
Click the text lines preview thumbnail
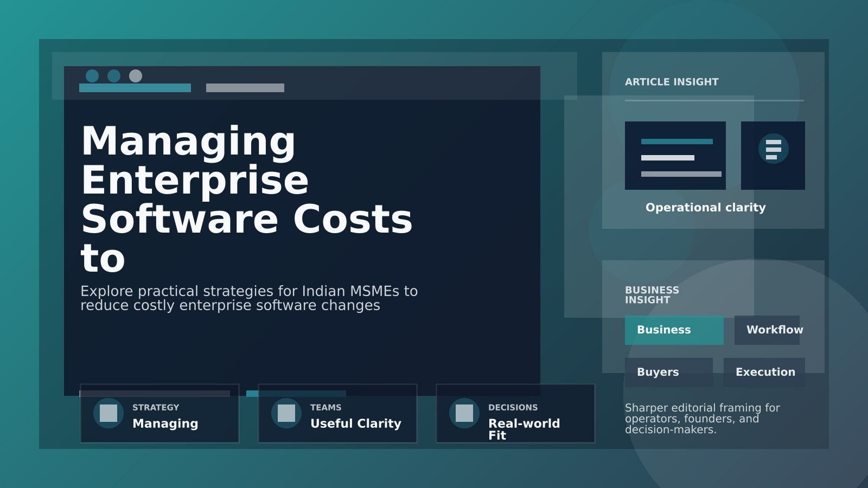[x=675, y=156]
